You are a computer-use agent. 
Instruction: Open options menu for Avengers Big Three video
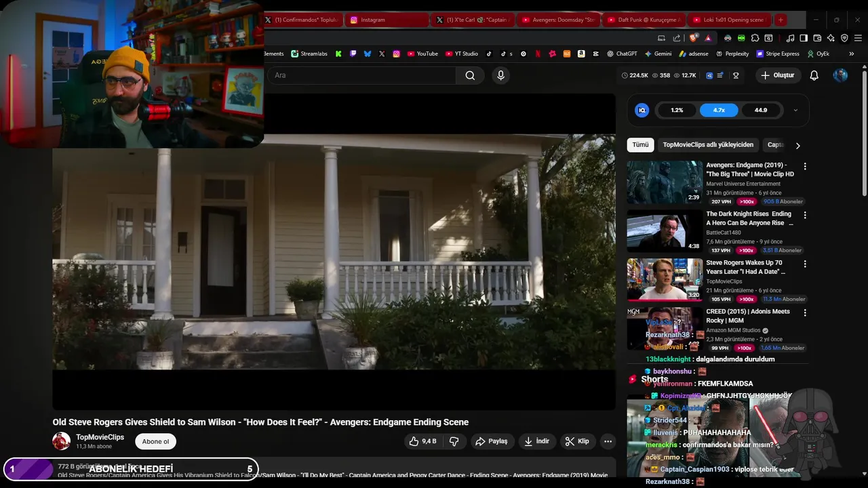(805, 166)
